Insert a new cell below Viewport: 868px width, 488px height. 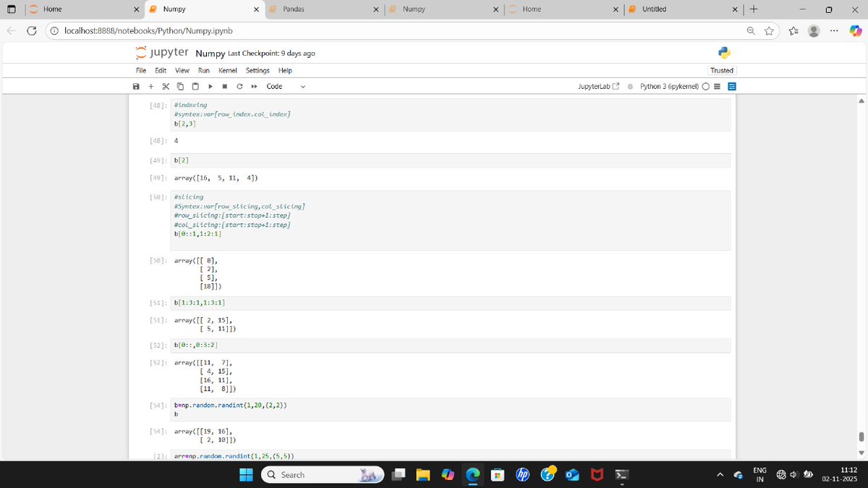pyautogui.click(x=150, y=86)
